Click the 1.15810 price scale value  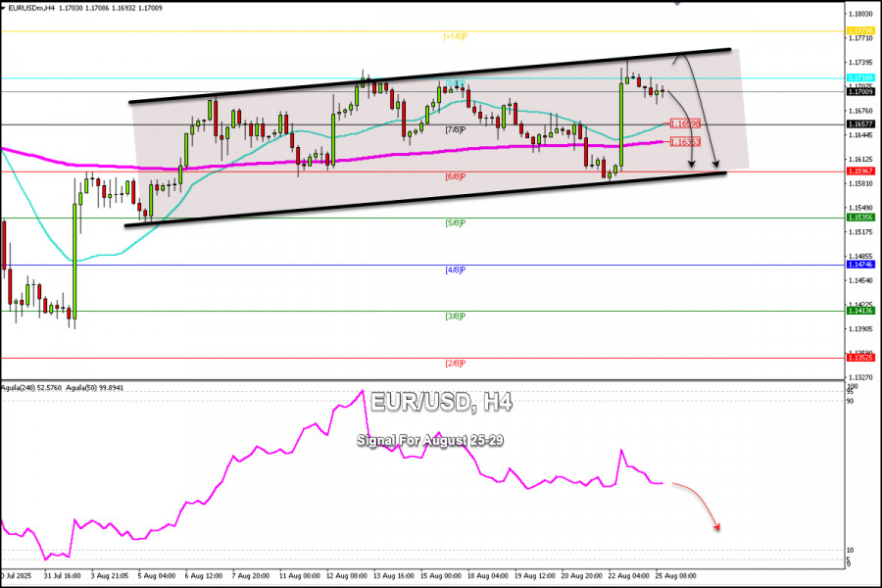coord(860,183)
